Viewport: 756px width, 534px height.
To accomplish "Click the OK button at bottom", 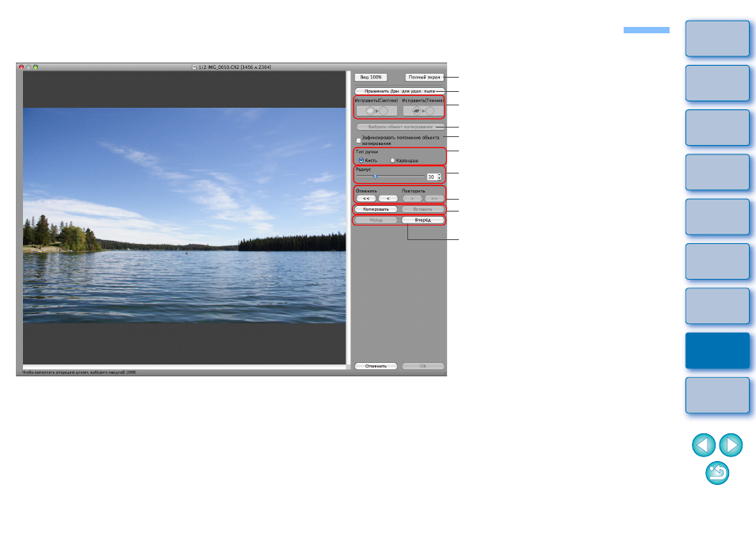I will pos(423,366).
